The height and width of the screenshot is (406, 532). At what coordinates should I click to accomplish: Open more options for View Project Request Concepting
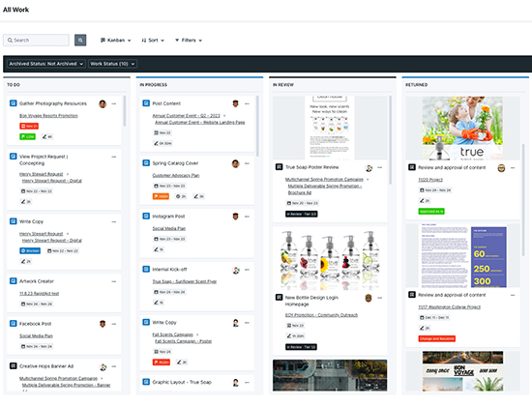coord(114,157)
